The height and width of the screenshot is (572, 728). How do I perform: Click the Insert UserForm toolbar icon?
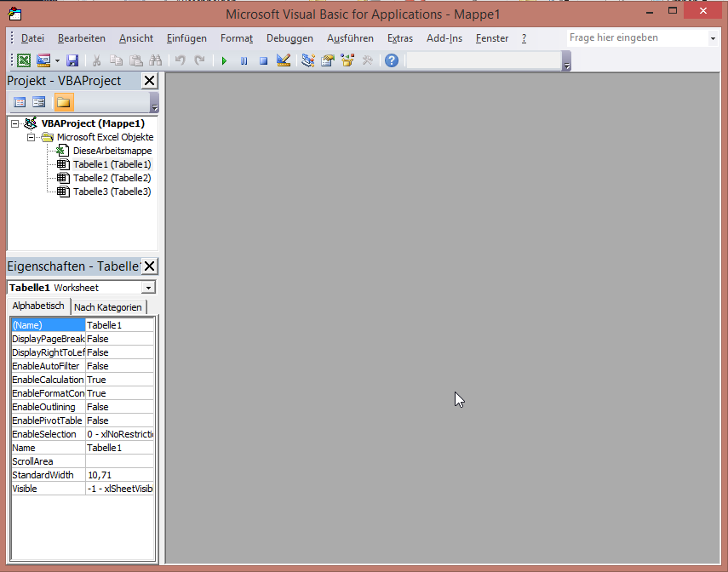[x=43, y=60]
